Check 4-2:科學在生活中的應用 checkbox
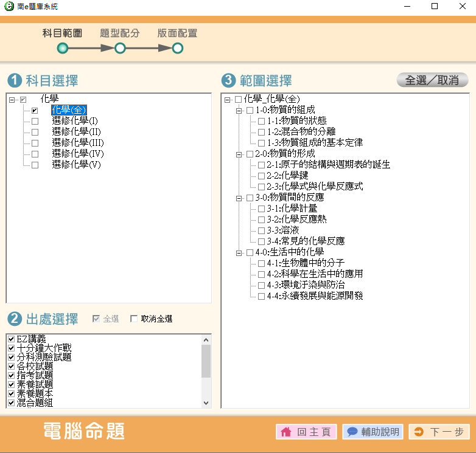The image size is (476, 453). click(x=261, y=274)
